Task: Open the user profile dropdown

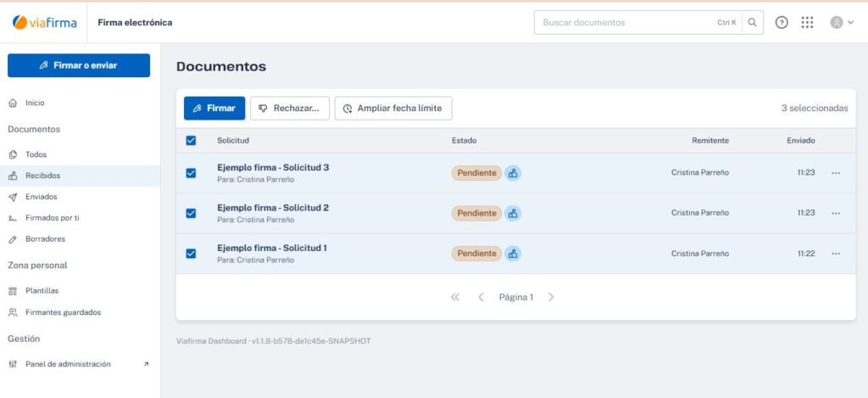Action: (842, 23)
